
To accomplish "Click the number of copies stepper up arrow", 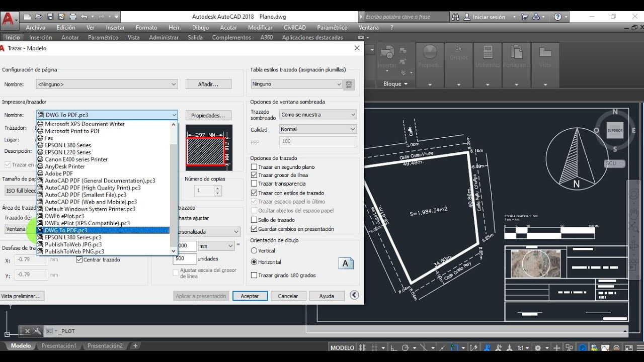I will pos(218,189).
